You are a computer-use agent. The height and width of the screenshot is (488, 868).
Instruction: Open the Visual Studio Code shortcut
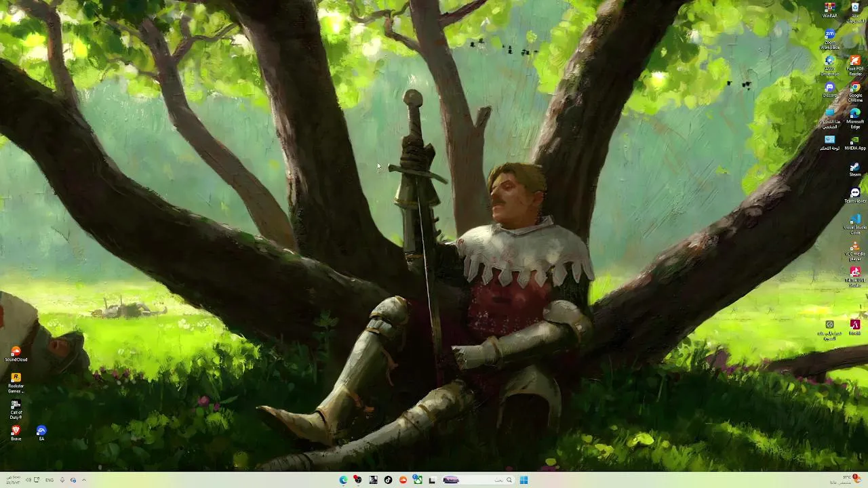pos(855,224)
